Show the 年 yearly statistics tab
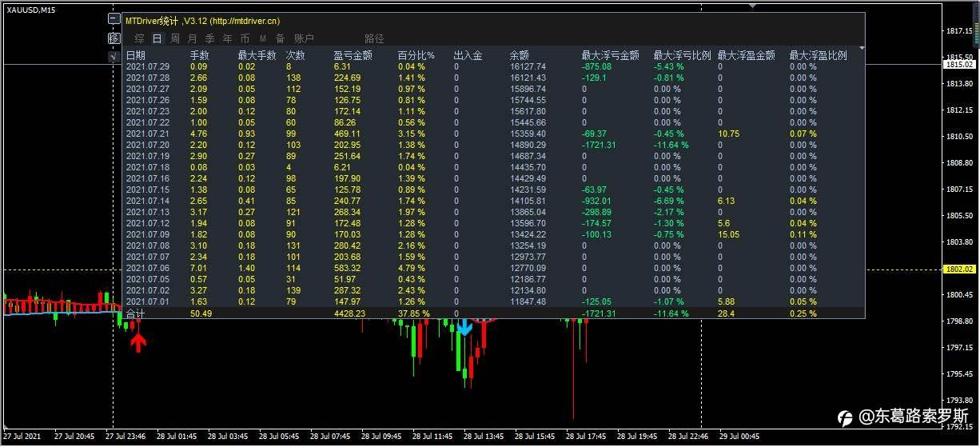This screenshot has height=447, width=980. (x=227, y=38)
